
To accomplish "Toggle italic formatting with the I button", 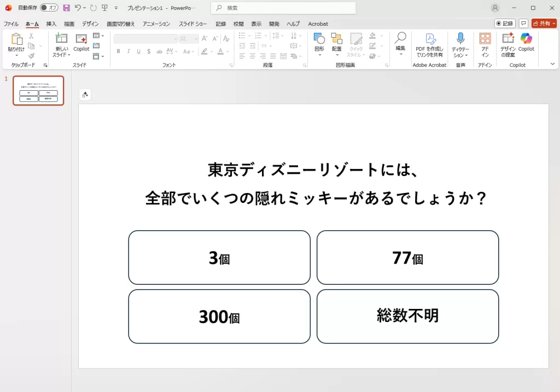I will coord(127,50).
